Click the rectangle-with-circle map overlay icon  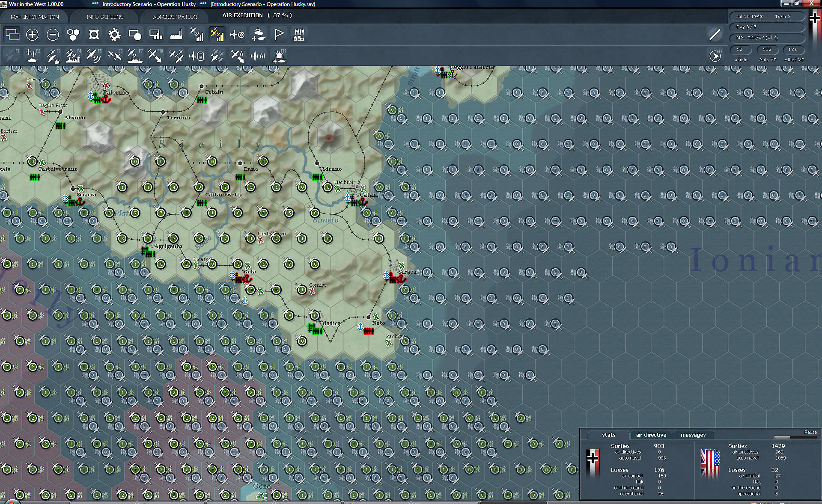(135, 35)
